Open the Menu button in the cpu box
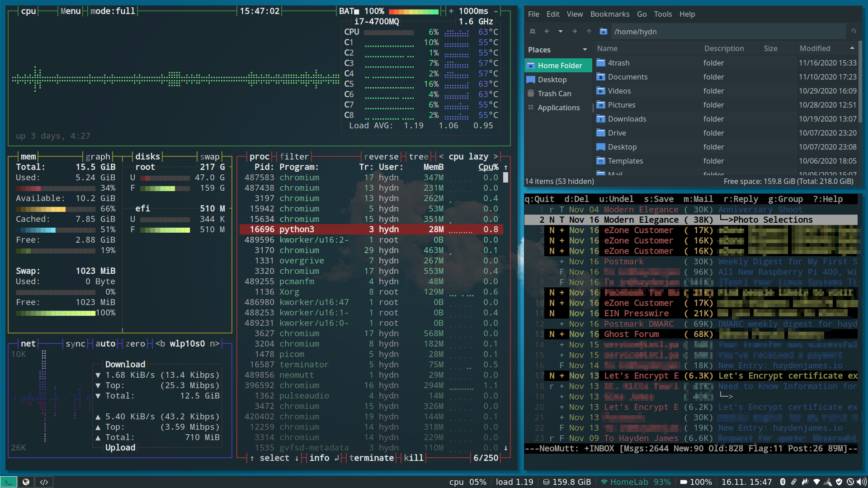 [x=70, y=11]
